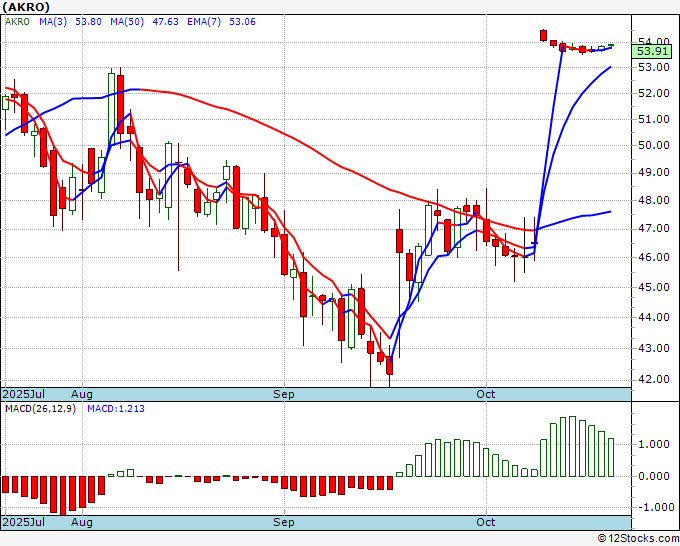680x546 pixels.
Task: Open the 12Stocks.com copyright link
Action: click(x=638, y=539)
